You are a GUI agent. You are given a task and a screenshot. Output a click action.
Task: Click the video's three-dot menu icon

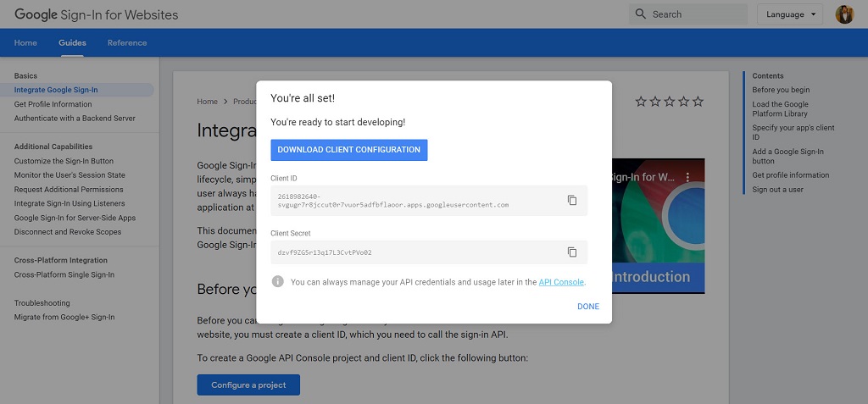click(x=688, y=177)
